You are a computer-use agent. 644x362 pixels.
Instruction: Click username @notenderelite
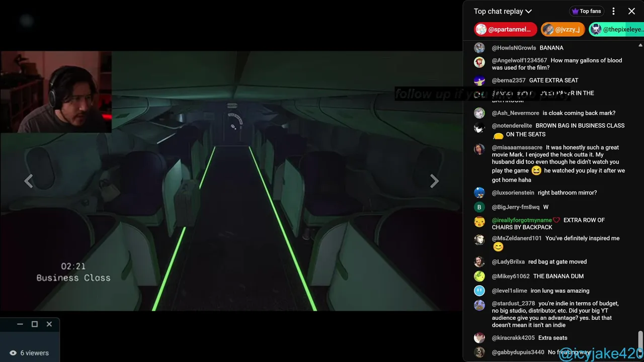click(512, 126)
